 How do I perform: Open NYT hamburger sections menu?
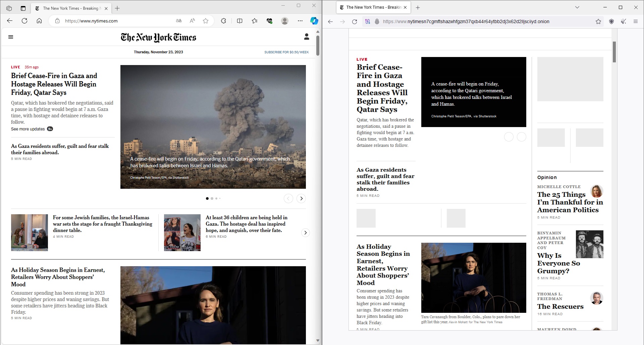[x=11, y=37]
